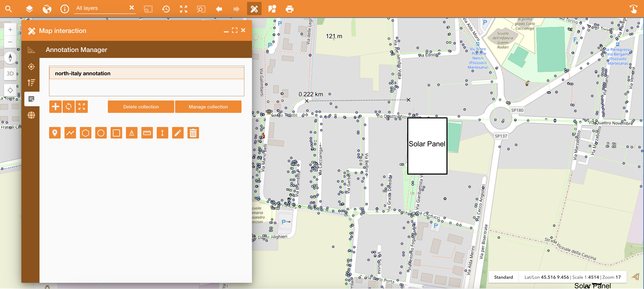
Task: Open the globe basemap icon
Action: pyautogui.click(x=47, y=9)
